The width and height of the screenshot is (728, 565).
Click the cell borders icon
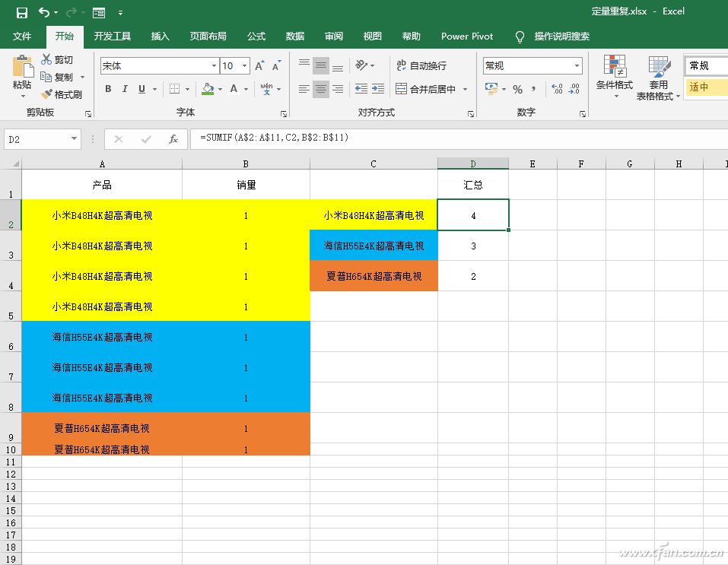[x=174, y=89]
